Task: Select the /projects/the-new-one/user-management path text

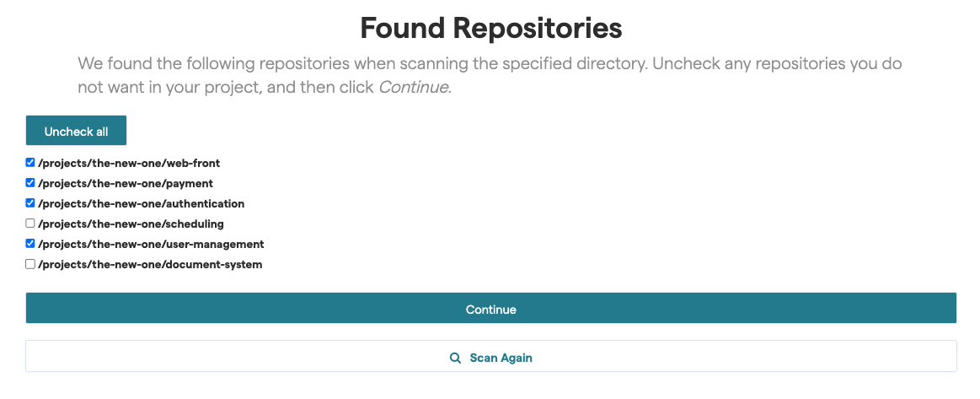Action: pos(151,244)
